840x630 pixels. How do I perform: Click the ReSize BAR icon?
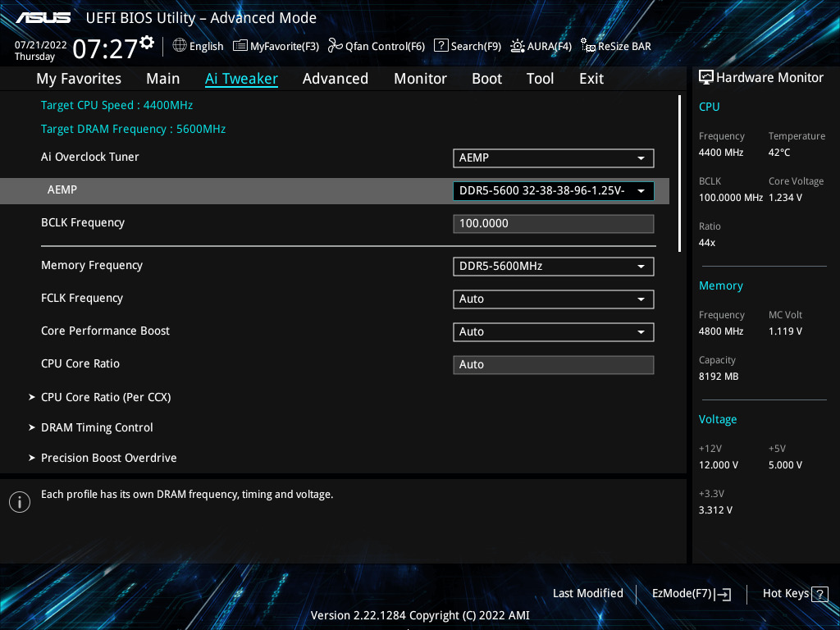[x=587, y=46]
